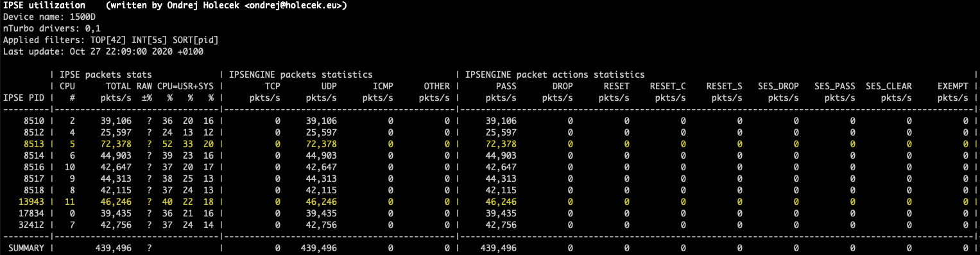Click the SUMMARY row label
The height and width of the screenshot is (255, 980).
[26, 248]
